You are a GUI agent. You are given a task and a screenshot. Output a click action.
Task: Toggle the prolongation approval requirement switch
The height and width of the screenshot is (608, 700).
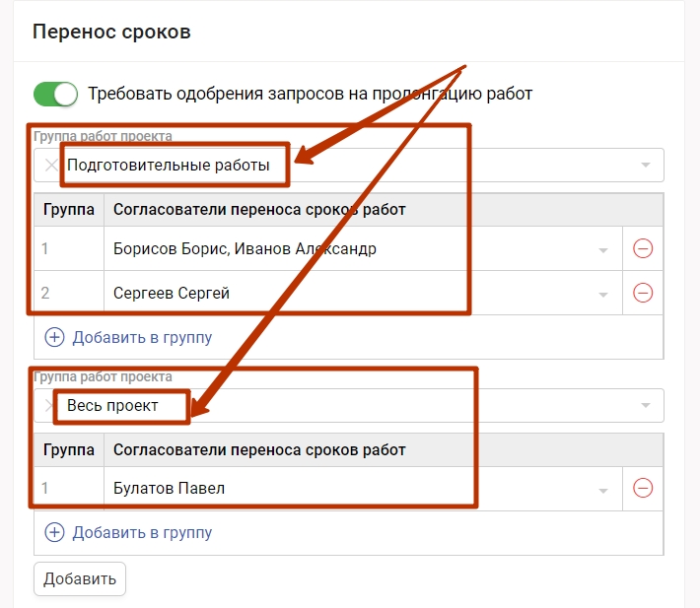pyautogui.click(x=55, y=94)
